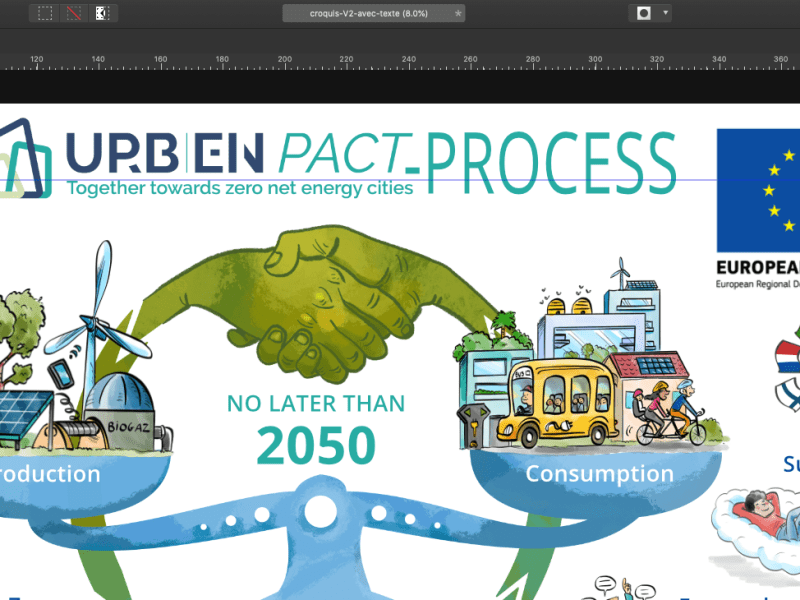The height and width of the screenshot is (600, 800).
Task: Click the asterisk beside the document title
Action: (458, 13)
